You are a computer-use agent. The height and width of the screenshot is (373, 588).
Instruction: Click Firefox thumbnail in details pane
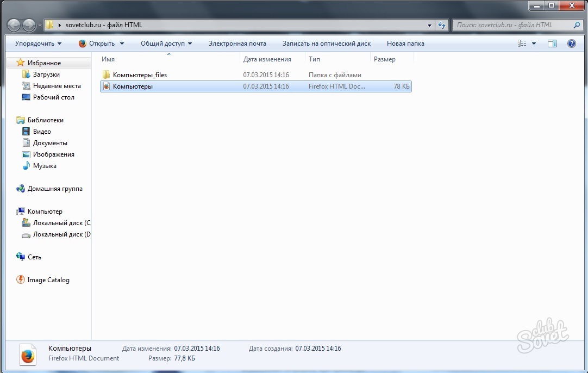28,355
